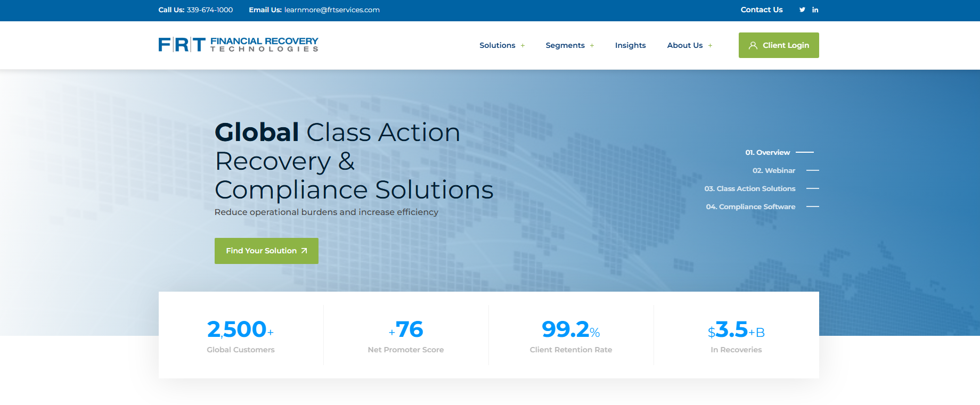Go to the Insights page

click(x=630, y=45)
